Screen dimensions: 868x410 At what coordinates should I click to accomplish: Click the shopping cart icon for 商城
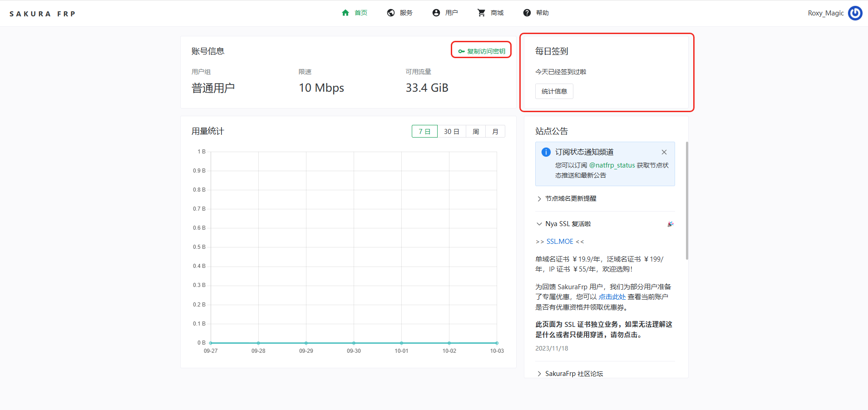[481, 13]
